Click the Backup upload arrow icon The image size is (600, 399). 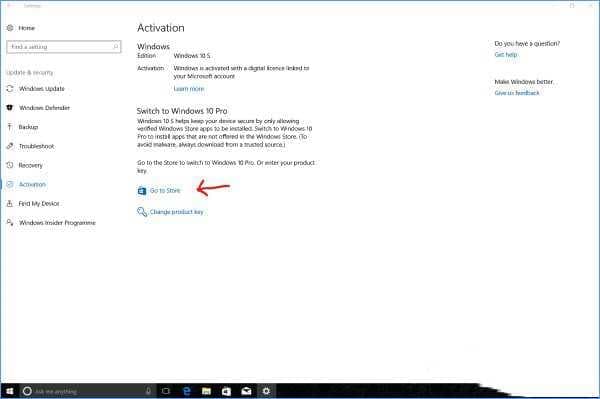(x=10, y=127)
